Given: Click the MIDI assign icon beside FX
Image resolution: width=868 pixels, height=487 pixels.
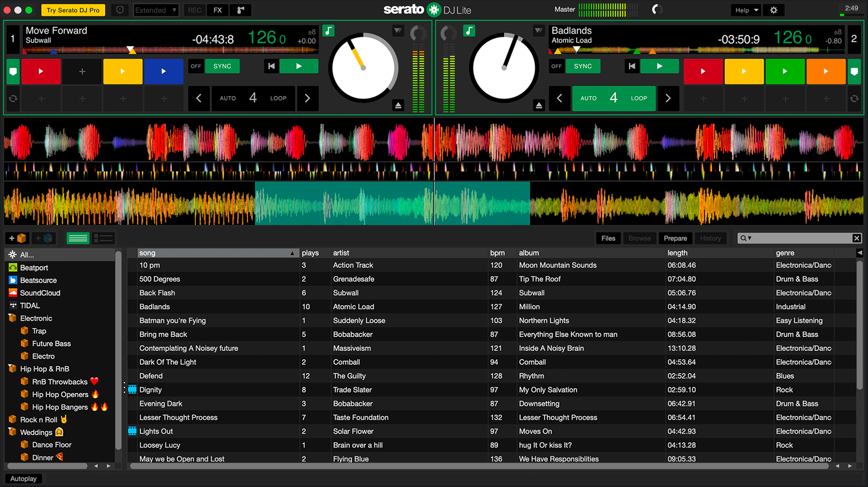Looking at the screenshot, I should point(241,10).
